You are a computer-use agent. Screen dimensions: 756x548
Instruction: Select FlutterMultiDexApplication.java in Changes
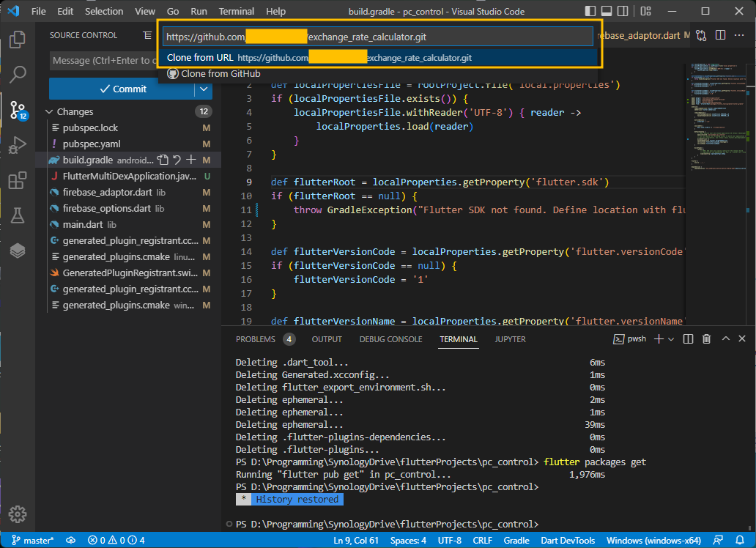[x=129, y=176]
